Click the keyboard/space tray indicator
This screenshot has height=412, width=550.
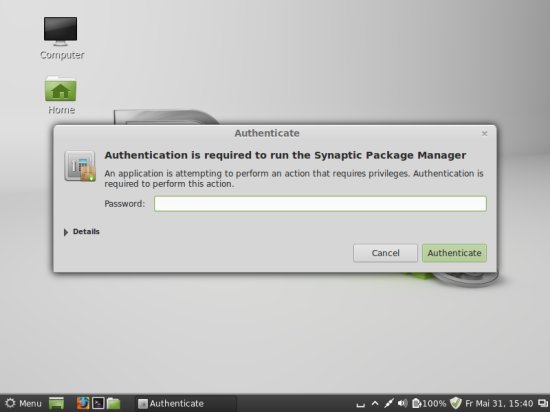point(360,404)
